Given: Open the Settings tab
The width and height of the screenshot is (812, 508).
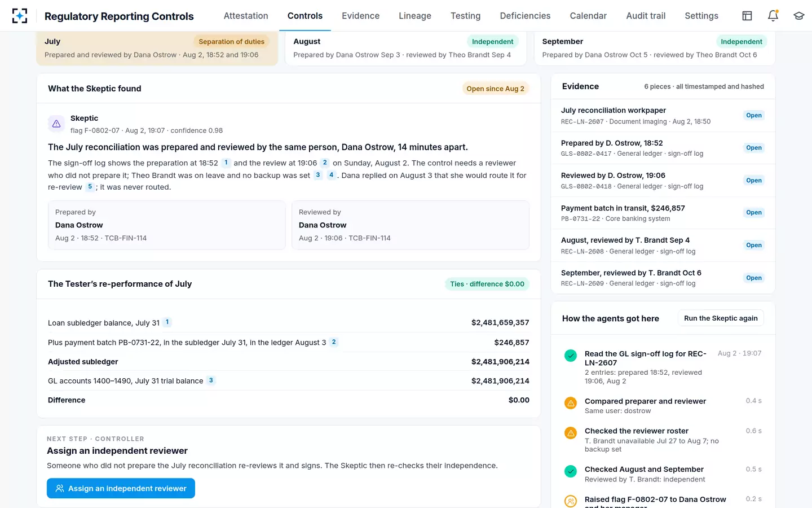Looking at the screenshot, I should [701, 16].
